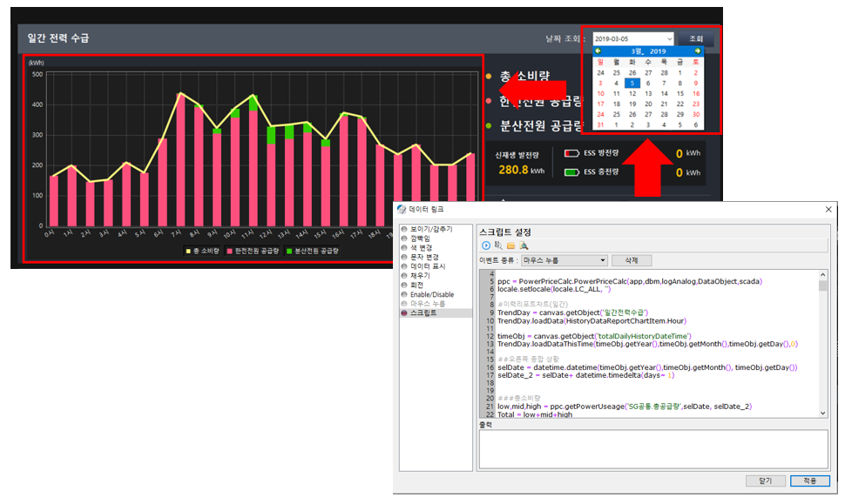This screenshot has width=845, height=504.
Task: Click the script editor scroll up arrow
Action: [822, 274]
